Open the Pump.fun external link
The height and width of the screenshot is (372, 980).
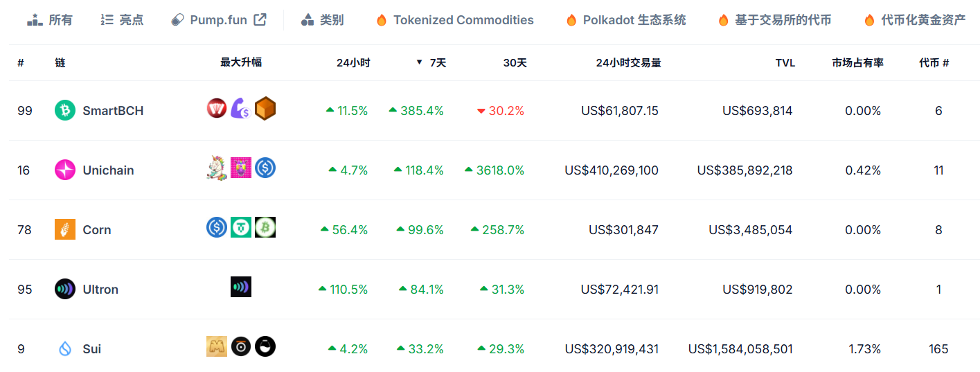coord(218,20)
